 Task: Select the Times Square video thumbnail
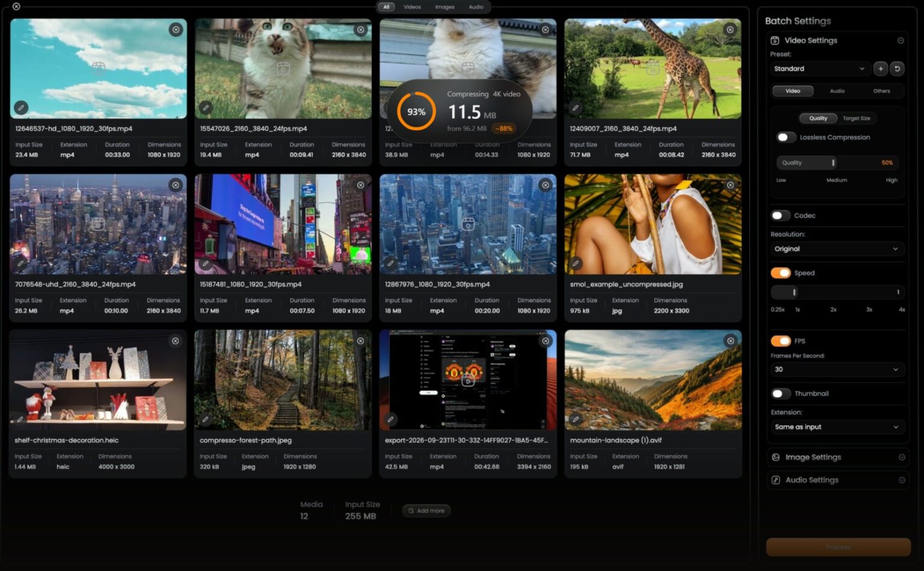click(x=283, y=224)
